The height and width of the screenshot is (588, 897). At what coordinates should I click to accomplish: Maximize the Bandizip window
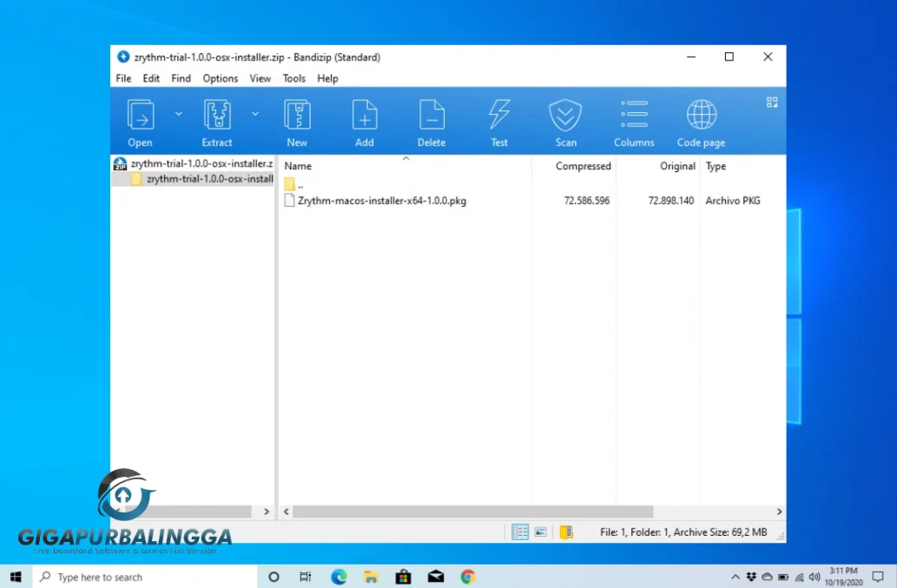(x=729, y=56)
